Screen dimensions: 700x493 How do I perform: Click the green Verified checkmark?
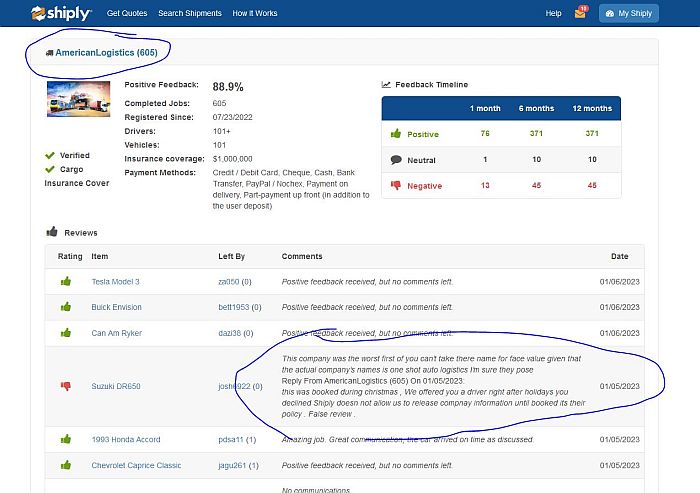coord(50,155)
